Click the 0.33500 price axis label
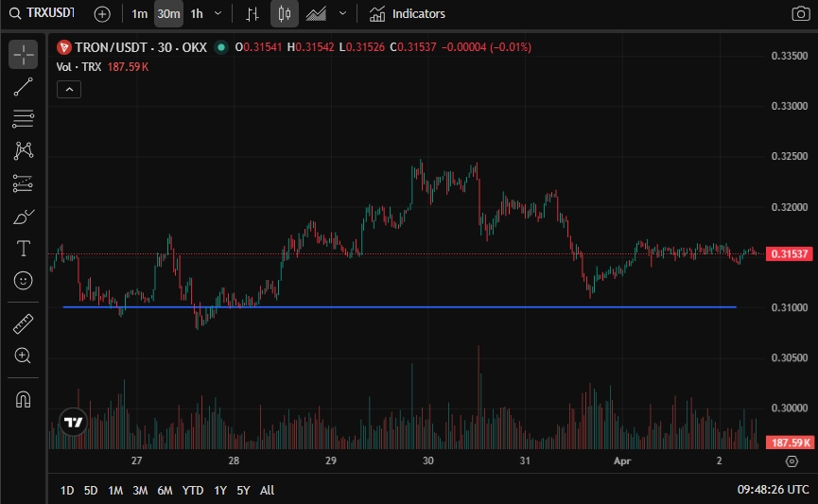The height and width of the screenshot is (504, 818). click(x=790, y=56)
